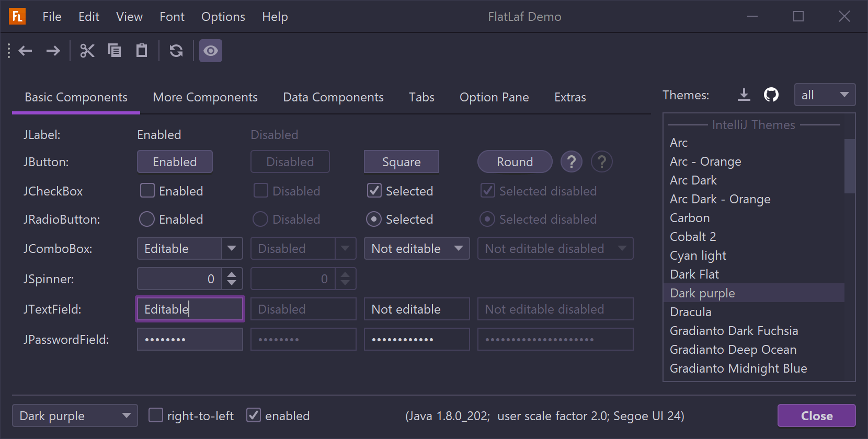This screenshot has height=439, width=868.
Task: Check the Enabled JCheckBox
Action: (147, 191)
